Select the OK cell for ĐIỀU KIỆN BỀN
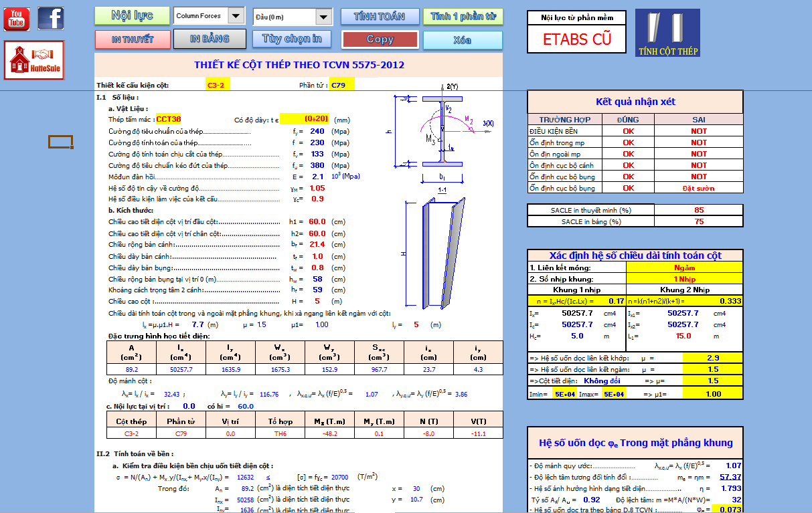 pos(629,131)
